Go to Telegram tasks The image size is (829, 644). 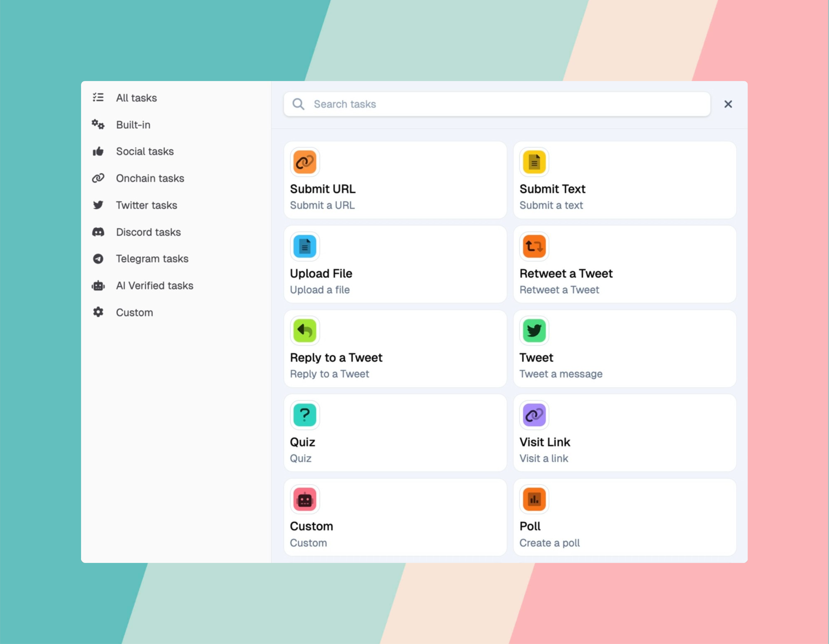152,259
